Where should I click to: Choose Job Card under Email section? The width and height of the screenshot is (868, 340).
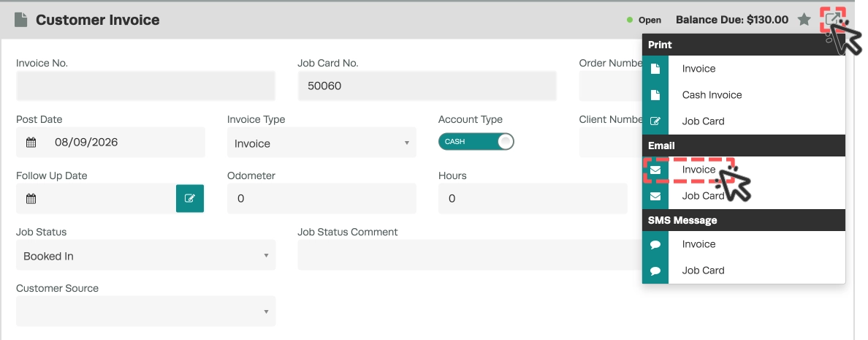(703, 196)
